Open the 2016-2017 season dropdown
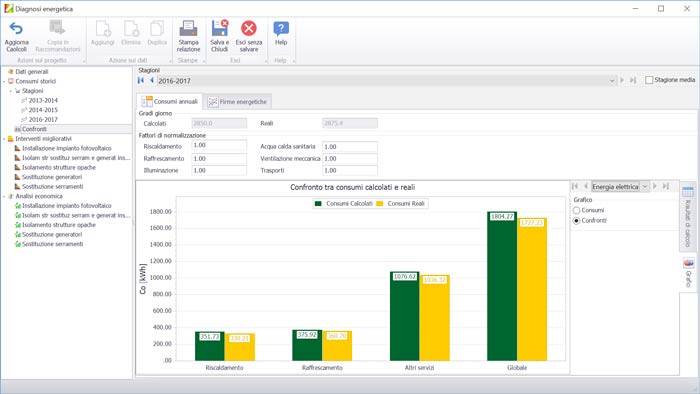 [x=612, y=81]
